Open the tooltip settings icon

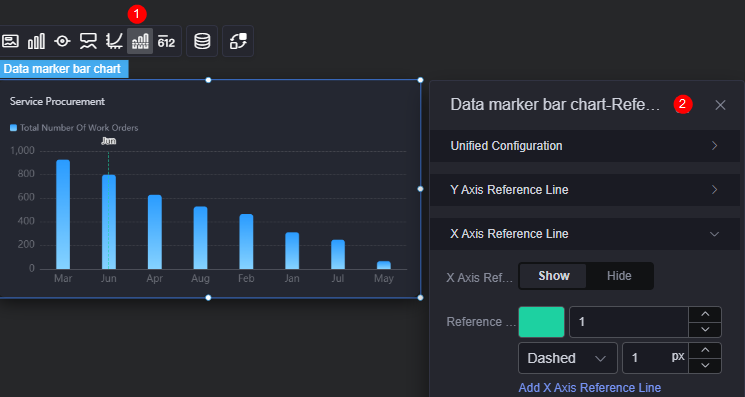click(x=88, y=41)
